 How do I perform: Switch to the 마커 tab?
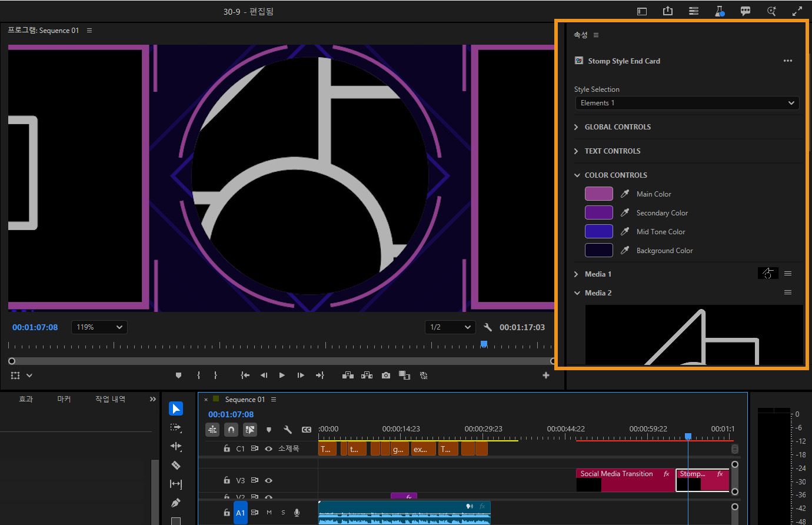tap(64, 399)
